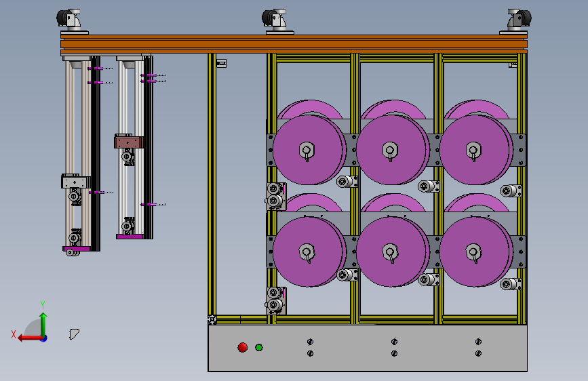The width and height of the screenshot is (588, 381).
Task: Select the gray carriage block on the leftmost column
Action: click(x=75, y=182)
